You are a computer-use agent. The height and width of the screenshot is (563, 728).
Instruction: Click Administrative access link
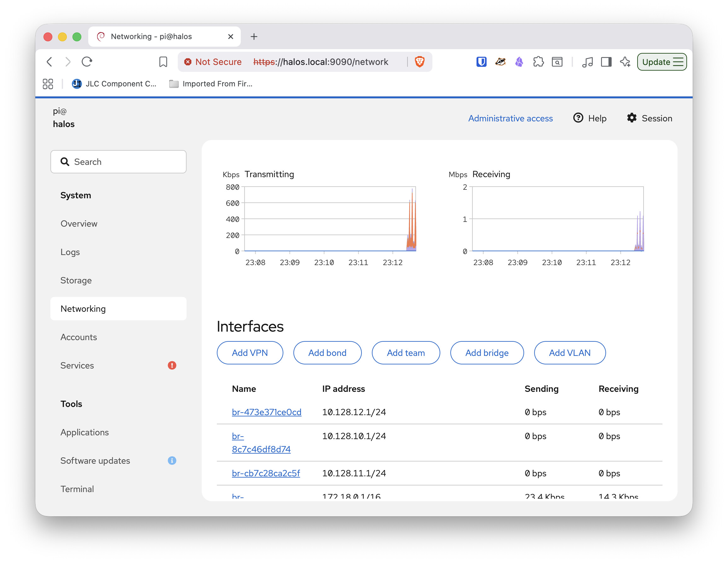pos(510,118)
